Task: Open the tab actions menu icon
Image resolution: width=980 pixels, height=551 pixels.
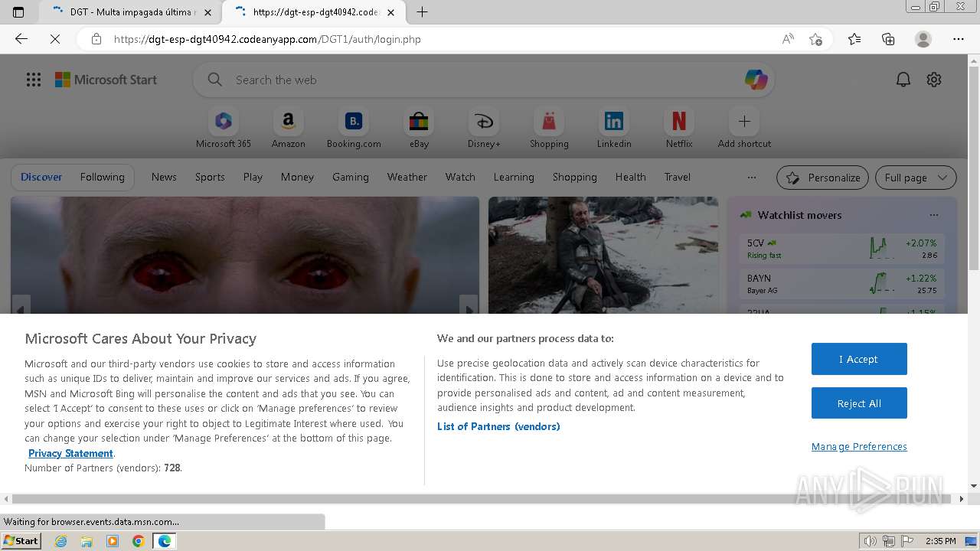Action: tap(18, 12)
